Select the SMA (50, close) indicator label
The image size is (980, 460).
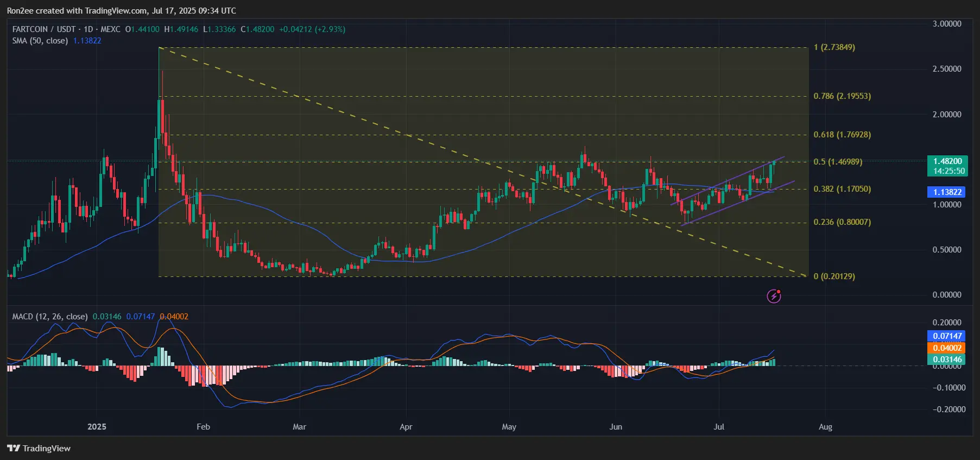pos(40,41)
